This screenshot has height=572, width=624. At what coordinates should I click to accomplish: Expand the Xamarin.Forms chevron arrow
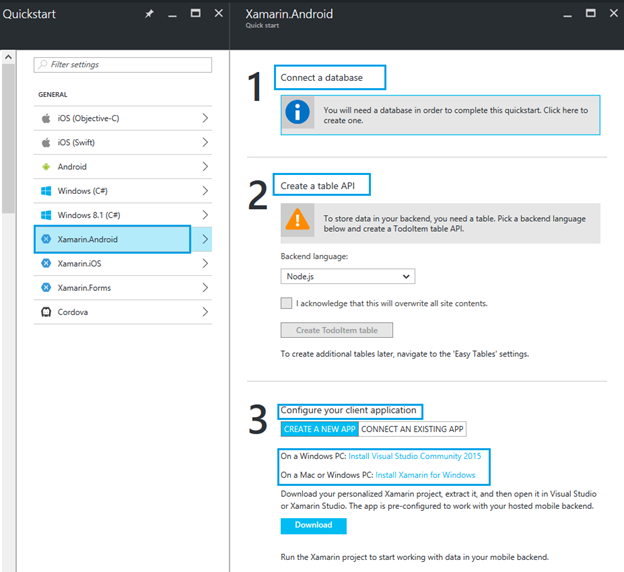click(x=205, y=288)
